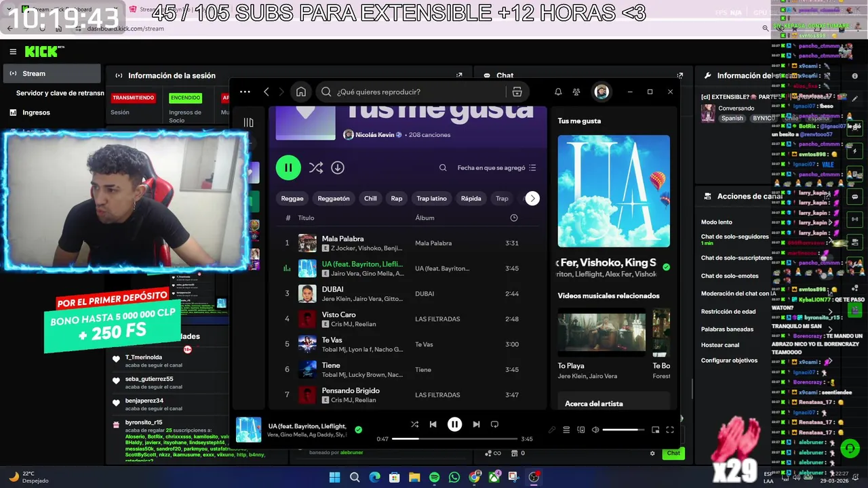The height and width of the screenshot is (488, 868).
Task: Show more genre filters arrow
Action: click(532, 198)
